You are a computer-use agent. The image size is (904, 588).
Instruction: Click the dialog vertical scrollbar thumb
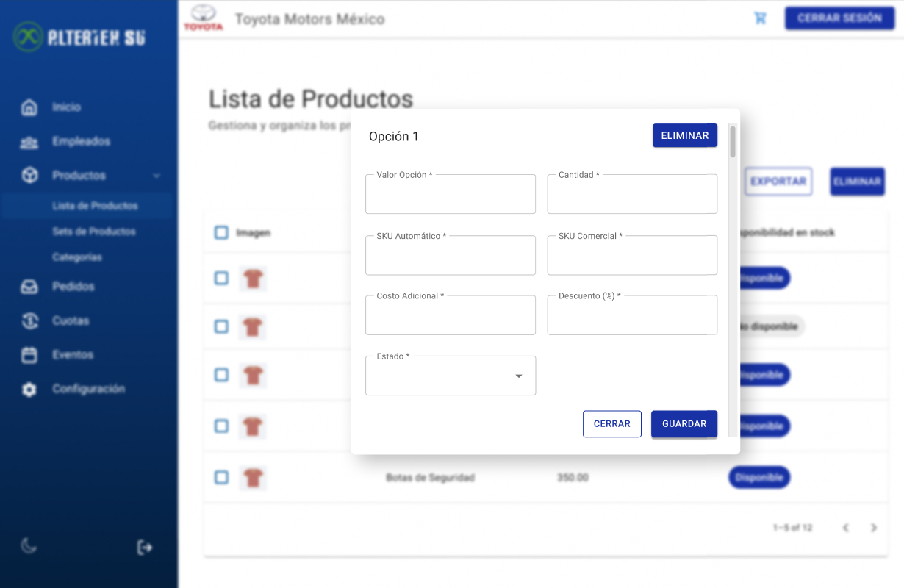732,142
